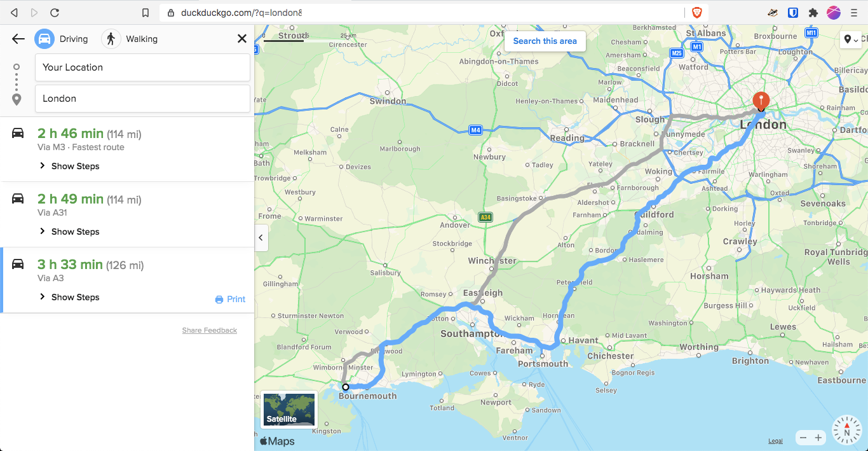
Task: Click the car icon beside the M3 route
Action: 18,133
